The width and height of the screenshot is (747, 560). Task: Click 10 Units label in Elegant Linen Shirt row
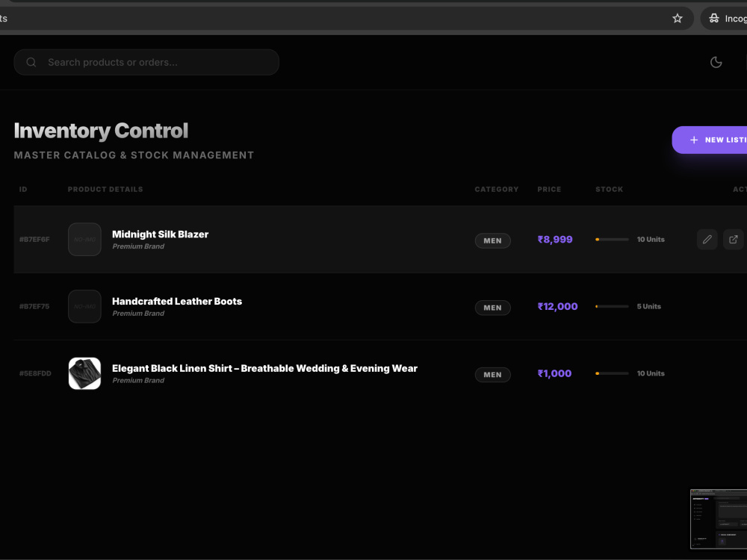651,374
